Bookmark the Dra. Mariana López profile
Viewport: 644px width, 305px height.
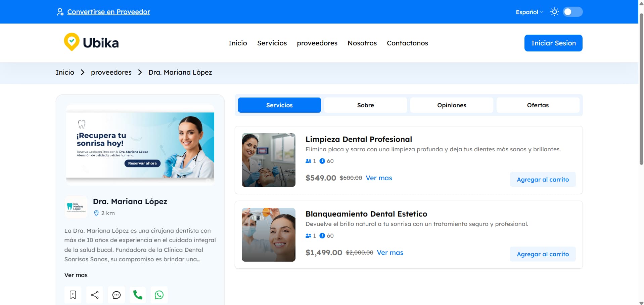[x=73, y=295]
